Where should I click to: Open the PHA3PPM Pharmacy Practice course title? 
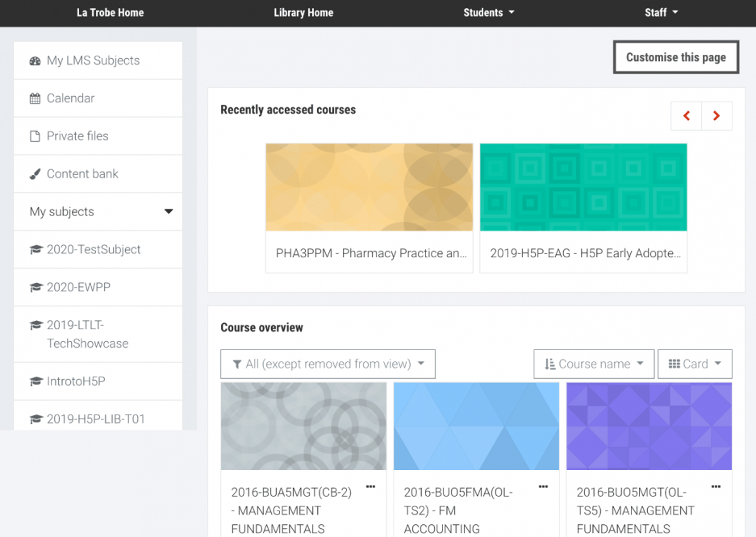tap(371, 253)
